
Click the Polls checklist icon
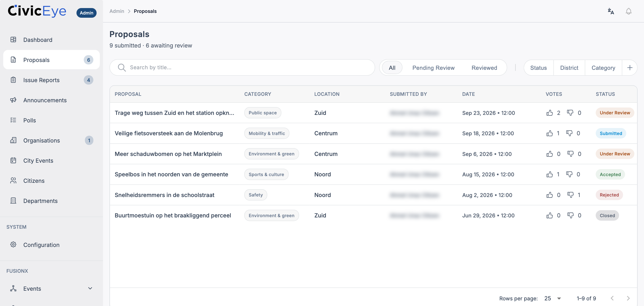point(13,120)
